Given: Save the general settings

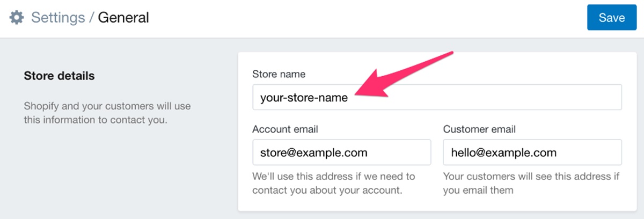Looking at the screenshot, I should point(611,18).
